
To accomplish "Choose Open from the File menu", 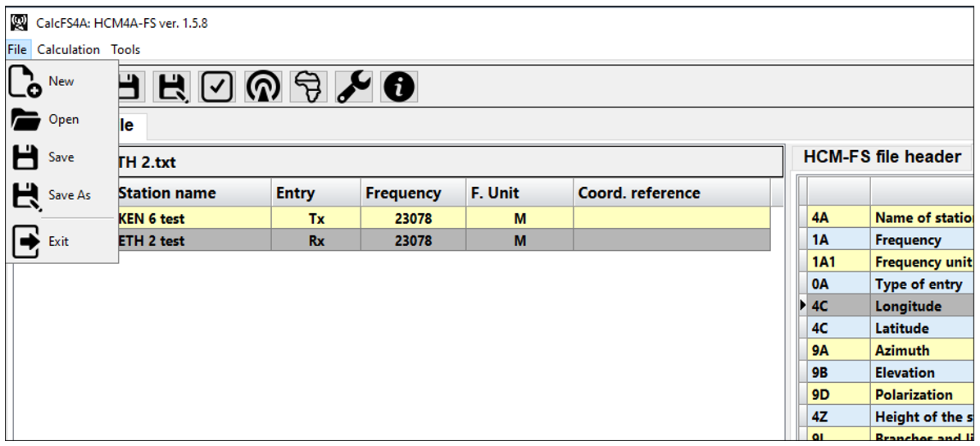I will point(61,120).
